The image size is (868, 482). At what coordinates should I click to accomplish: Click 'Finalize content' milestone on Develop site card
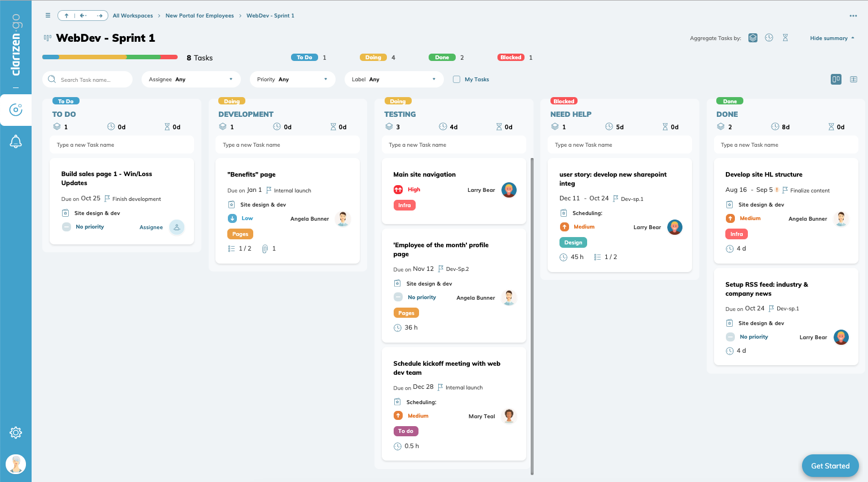coord(810,191)
